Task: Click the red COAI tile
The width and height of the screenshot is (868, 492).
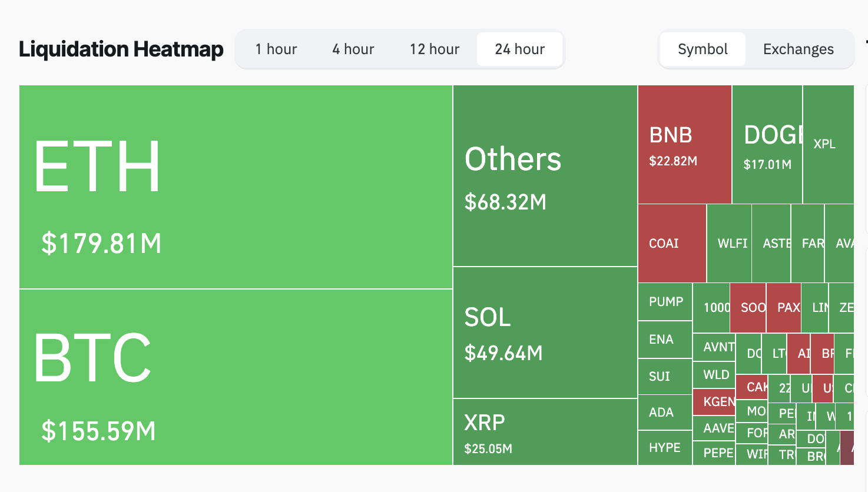Action: point(671,242)
